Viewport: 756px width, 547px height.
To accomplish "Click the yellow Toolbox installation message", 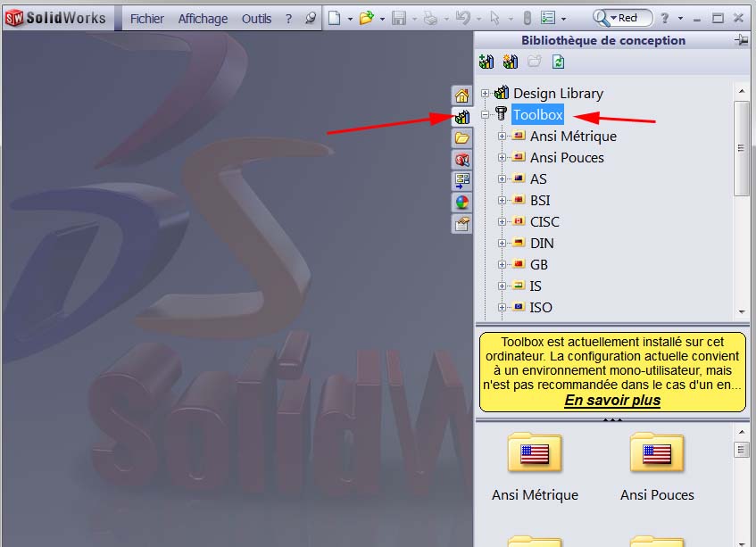I will click(612, 372).
